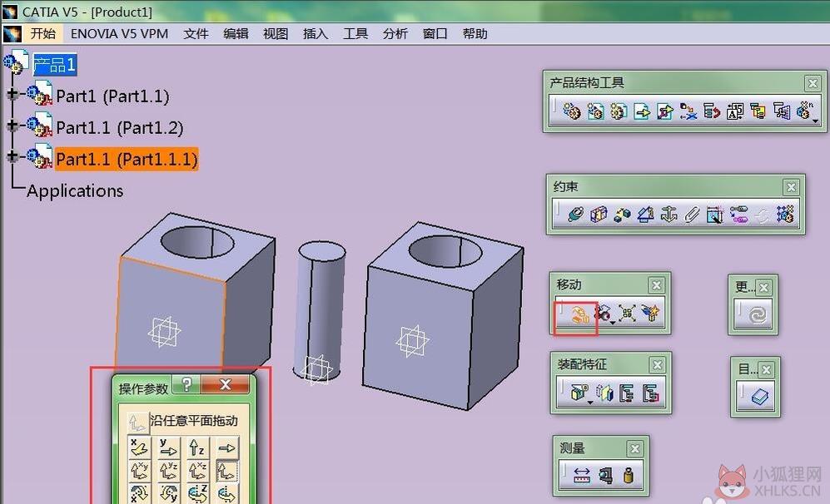Click the Update spiral icon
Screen dimensions: 830x504
pyautogui.click(x=757, y=315)
